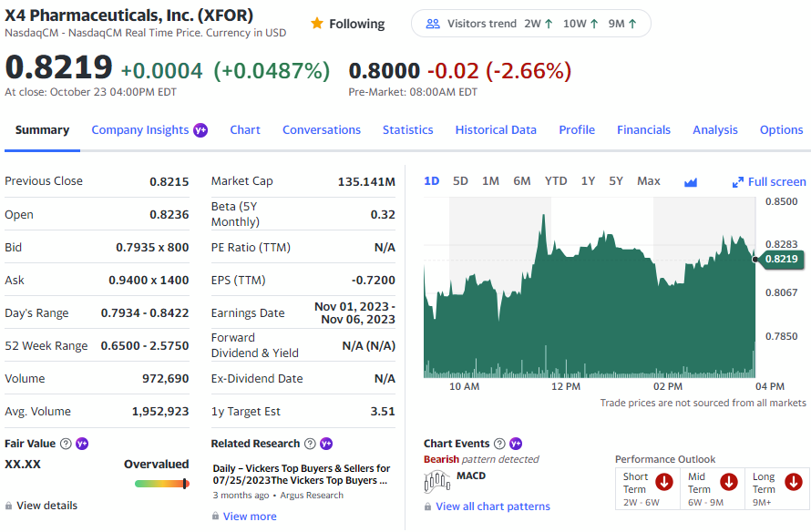This screenshot has height=532, width=811.
Task: Switch chart type using area chart icon
Action: click(x=691, y=182)
